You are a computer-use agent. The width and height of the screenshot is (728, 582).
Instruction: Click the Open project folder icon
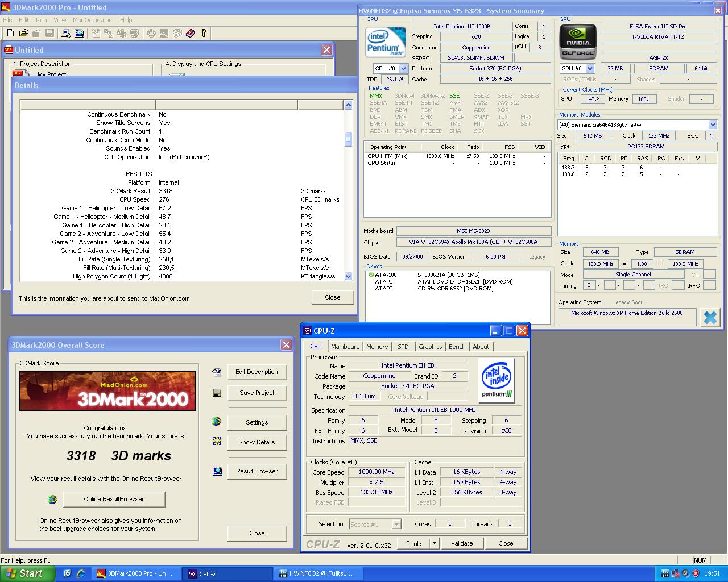point(23,34)
